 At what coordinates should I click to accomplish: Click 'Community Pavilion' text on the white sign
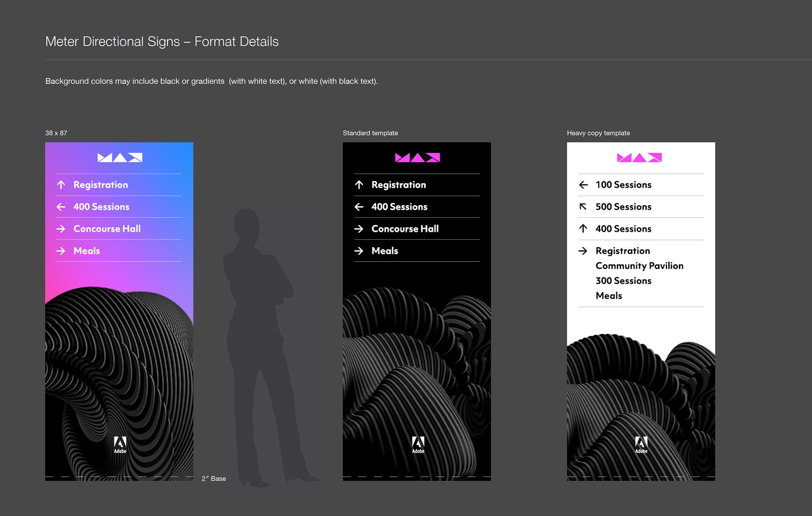pyautogui.click(x=639, y=266)
